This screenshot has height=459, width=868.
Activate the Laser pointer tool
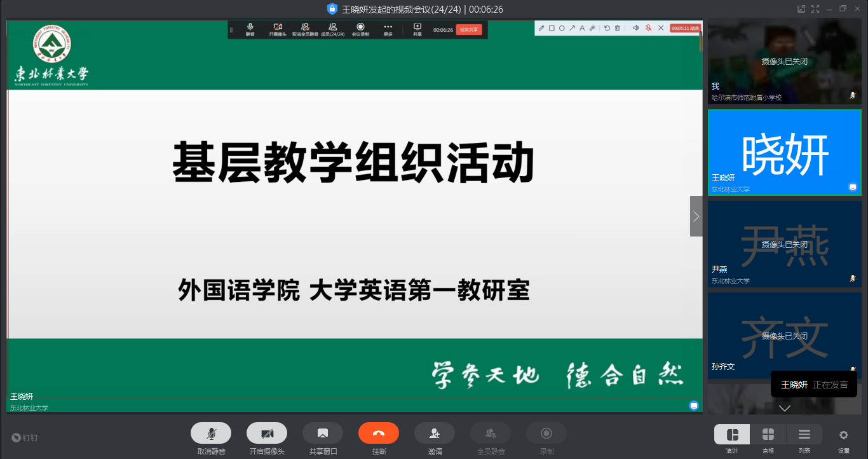pos(593,28)
